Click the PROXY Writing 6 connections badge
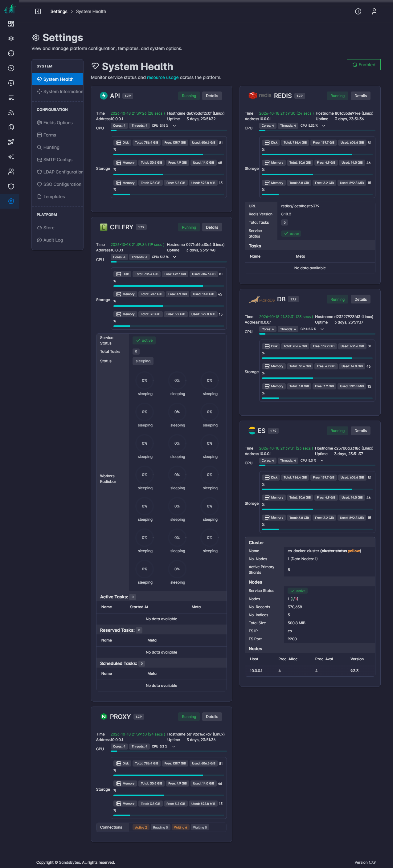 pyautogui.click(x=180, y=828)
